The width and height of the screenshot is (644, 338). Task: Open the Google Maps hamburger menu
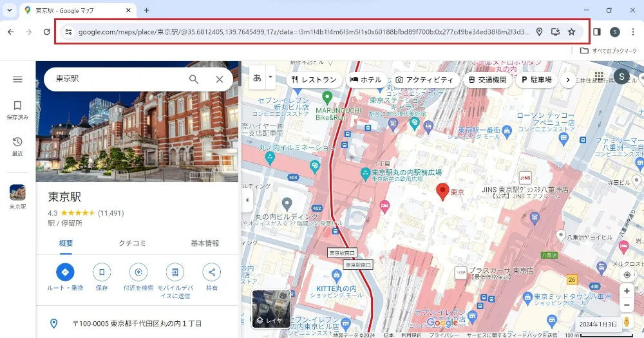17,79
